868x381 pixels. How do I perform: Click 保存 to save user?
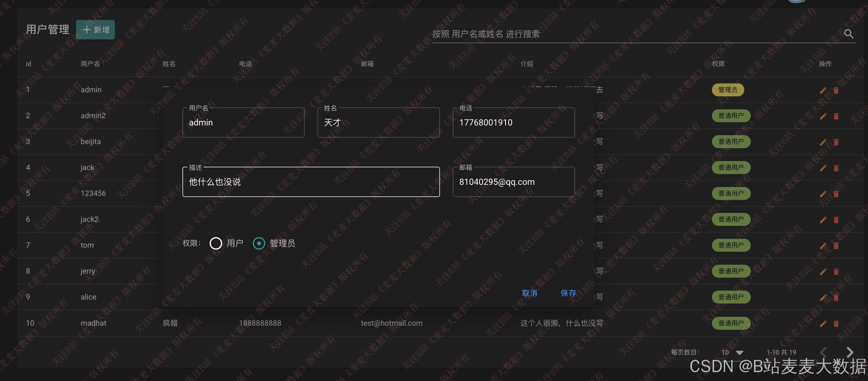568,293
